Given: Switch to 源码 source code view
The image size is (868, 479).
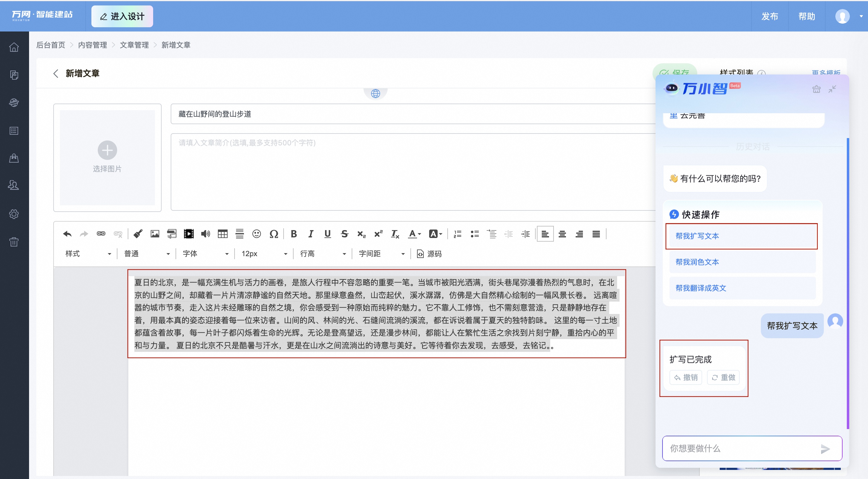Looking at the screenshot, I should coord(429,254).
